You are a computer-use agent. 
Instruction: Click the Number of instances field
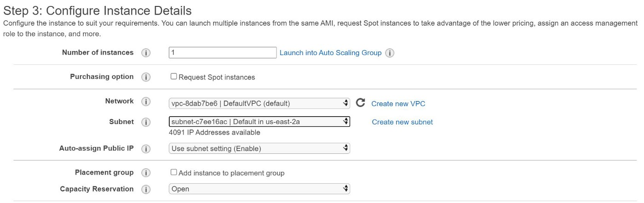click(223, 53)
